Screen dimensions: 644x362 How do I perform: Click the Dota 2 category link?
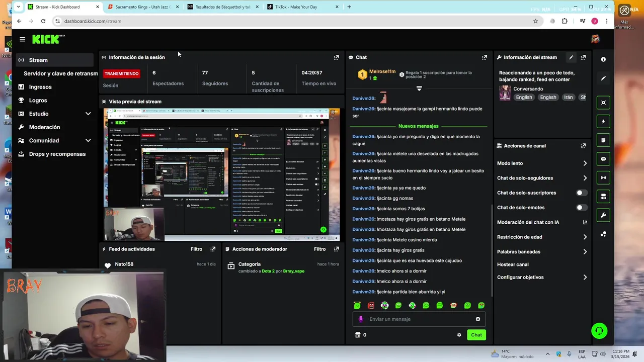[268, 271]
